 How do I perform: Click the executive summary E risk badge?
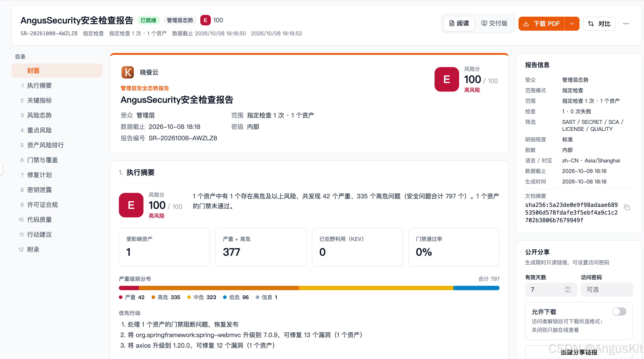point(131,205)
